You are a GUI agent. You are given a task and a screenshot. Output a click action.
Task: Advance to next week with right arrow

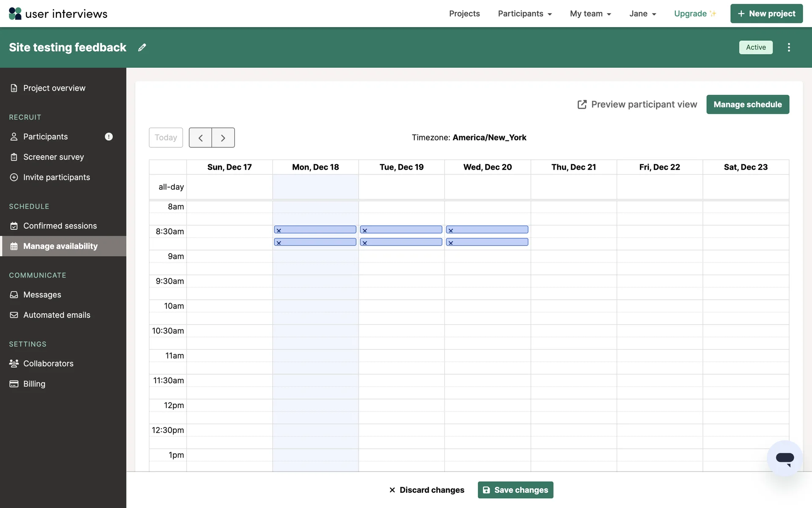(x=223, y=138)
